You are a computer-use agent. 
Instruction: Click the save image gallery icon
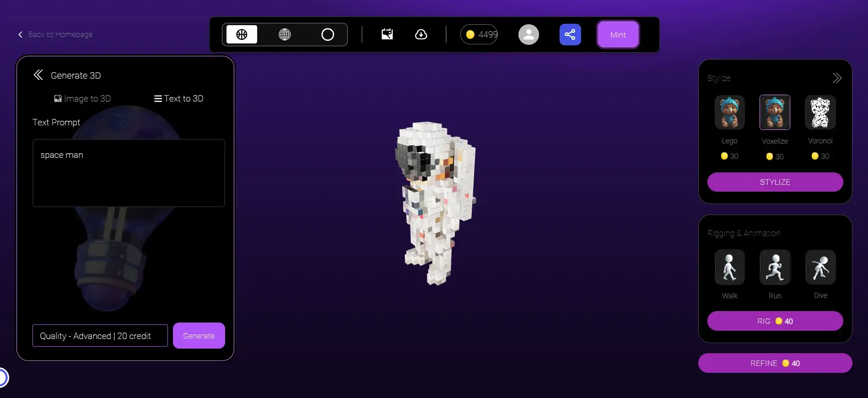coord(387,34)
